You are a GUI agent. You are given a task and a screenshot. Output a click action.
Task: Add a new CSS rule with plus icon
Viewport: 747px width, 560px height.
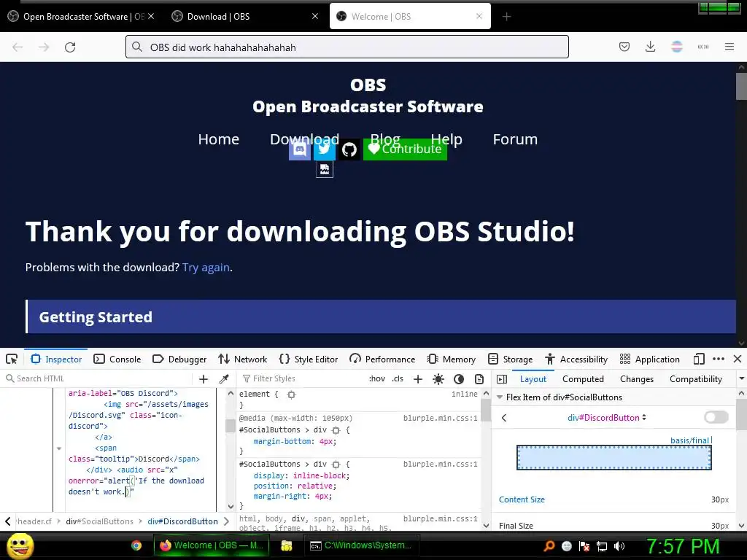pyautogui.click(x=418, y=378)
